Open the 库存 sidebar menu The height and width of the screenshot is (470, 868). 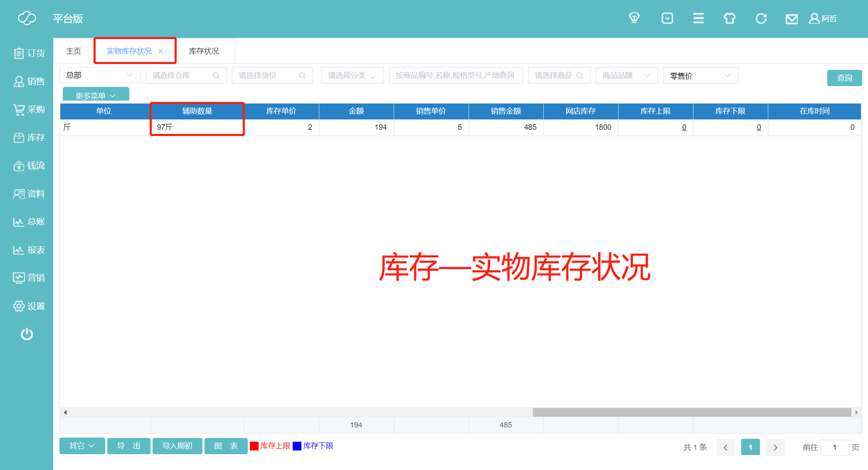pyautogui.click(x=28, y=138)
